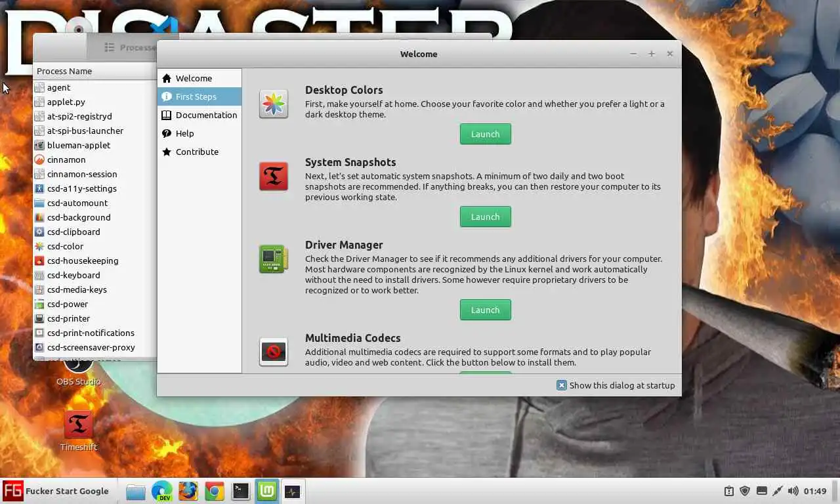Image resolution: width=840 pixels, height=504 pixels.
Task: Select the agent process row
Action: [x=94, y=87]
